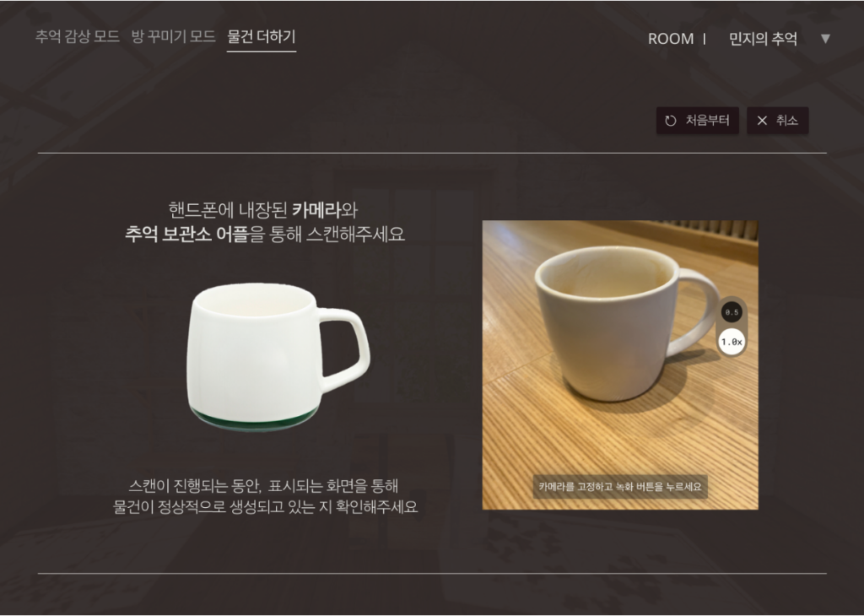Switch to 방 꾸미기 모드 tab

(173, 36)
